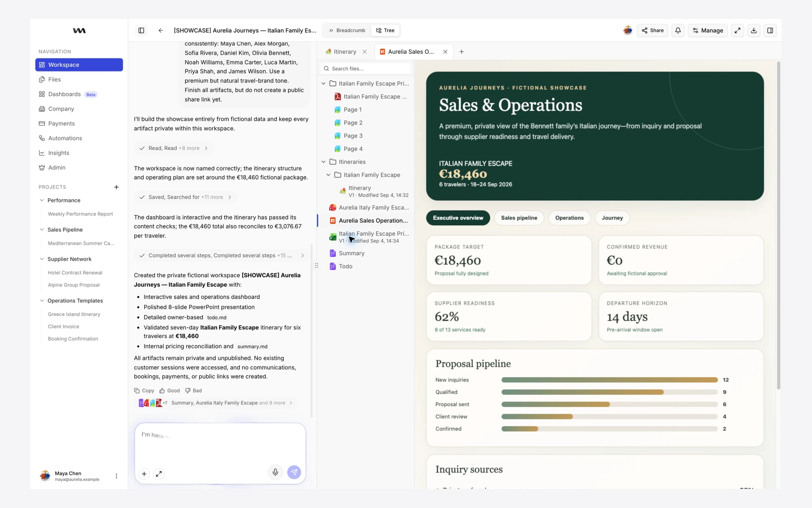
Task: Open Maya Chen account options menu
Action: coord(116,476)
